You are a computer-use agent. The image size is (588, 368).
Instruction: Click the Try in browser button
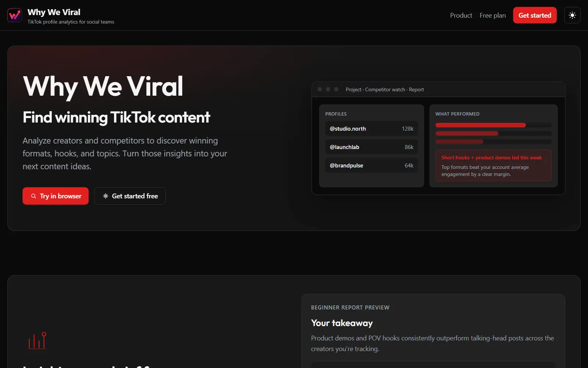pyautogui.click(x=55, y=196)
